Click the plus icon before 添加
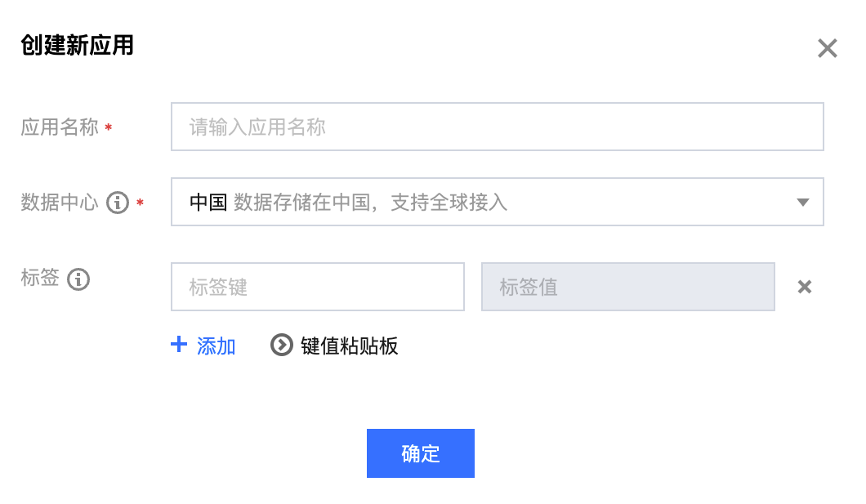The height and width of the screenshot is (504, 866). (179, 345)
